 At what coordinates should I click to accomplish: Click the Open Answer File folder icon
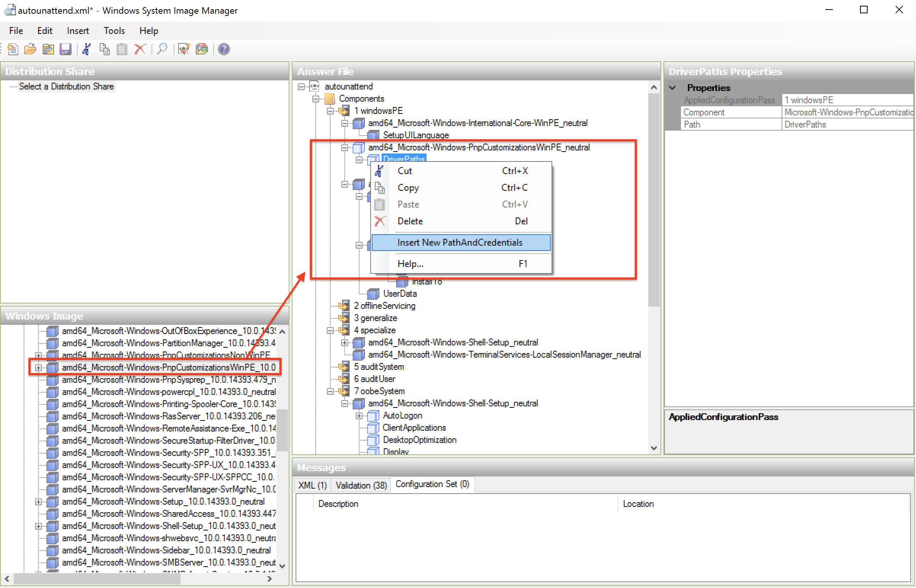30,49
